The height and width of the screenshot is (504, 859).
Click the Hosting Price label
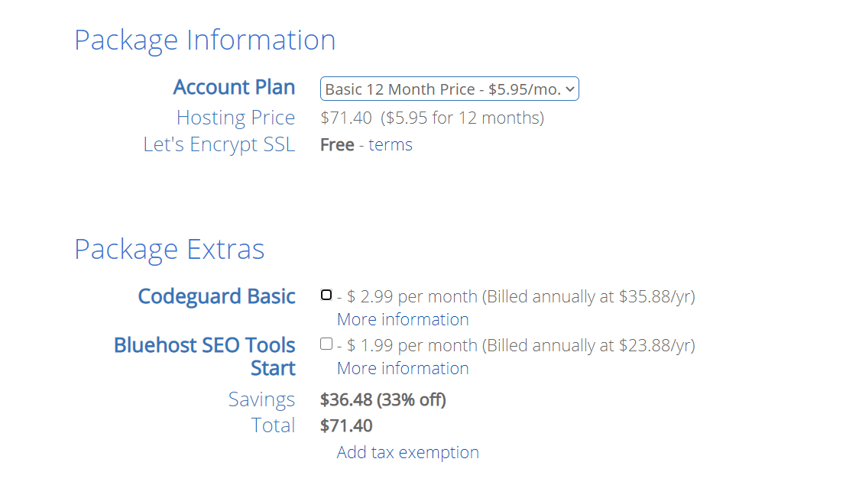point(235,118)
